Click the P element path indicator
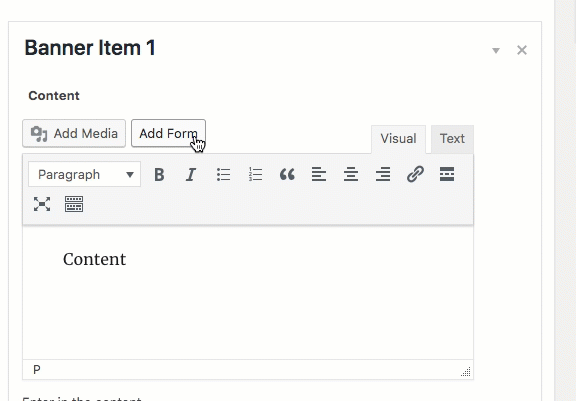 coord(37,369)
